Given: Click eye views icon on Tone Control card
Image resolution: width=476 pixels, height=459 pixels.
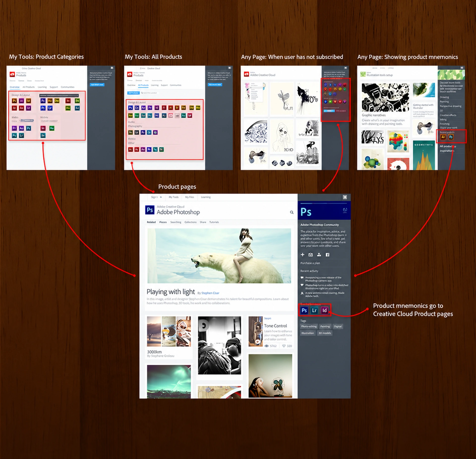Looking at the screenshot, I should click(x=267, y=346).
